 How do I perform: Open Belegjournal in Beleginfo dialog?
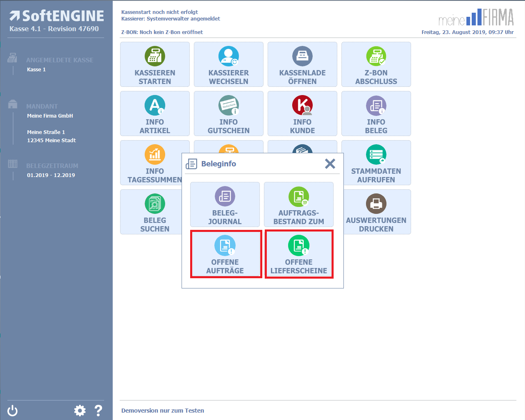(x=225, y=204)
